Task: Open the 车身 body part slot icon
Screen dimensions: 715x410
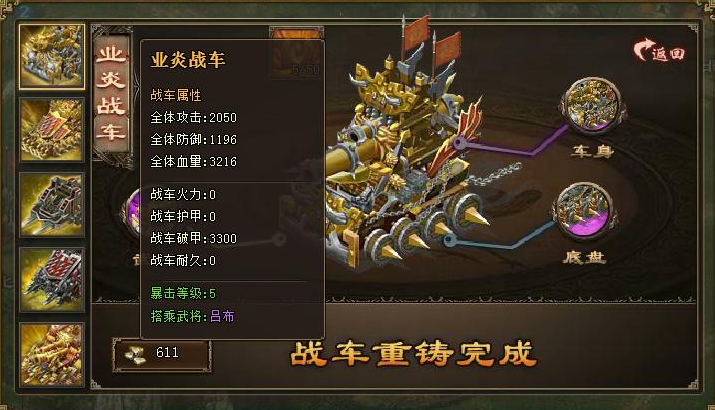Action: pyautogui.click(x=592, y=105)
